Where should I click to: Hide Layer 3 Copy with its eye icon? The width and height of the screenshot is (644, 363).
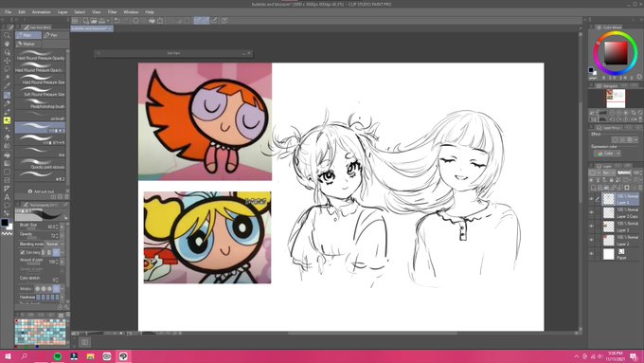[x=591, y=213]
